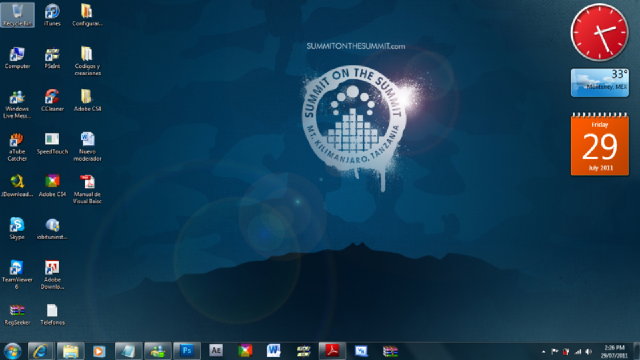
Task: Open Photoshop from the taskbar
Action: tap(187, 351)
